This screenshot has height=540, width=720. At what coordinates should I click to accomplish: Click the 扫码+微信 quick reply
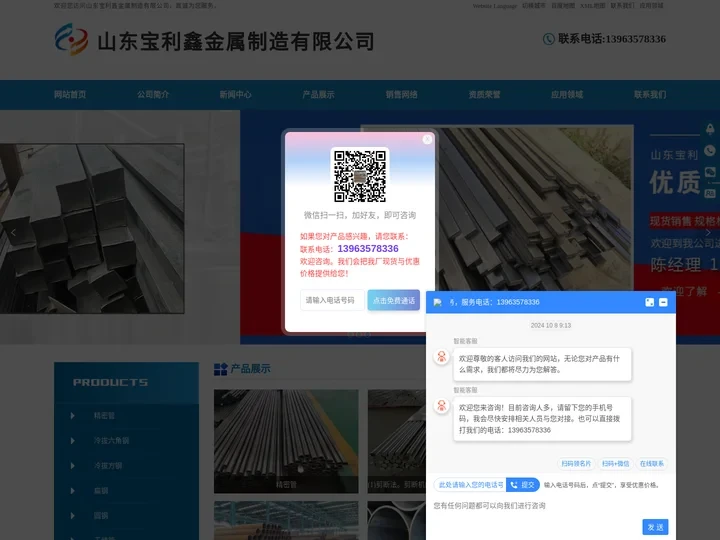pyautogui.click(x=615, y=464)
